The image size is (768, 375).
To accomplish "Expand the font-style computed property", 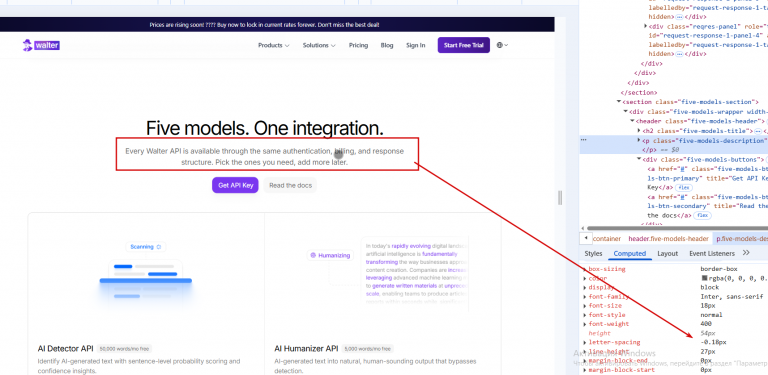I will click(585, 315).
